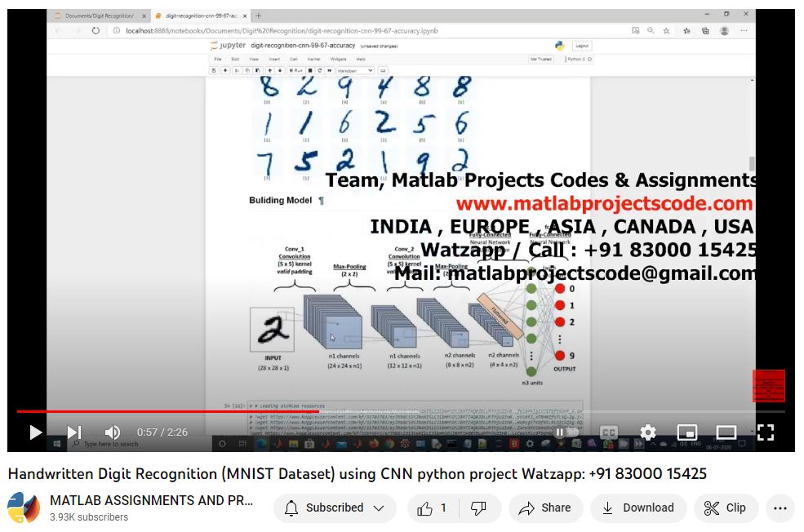Enter full screen mode
This screenshot has height=532, width=804.
coord(766,432)
